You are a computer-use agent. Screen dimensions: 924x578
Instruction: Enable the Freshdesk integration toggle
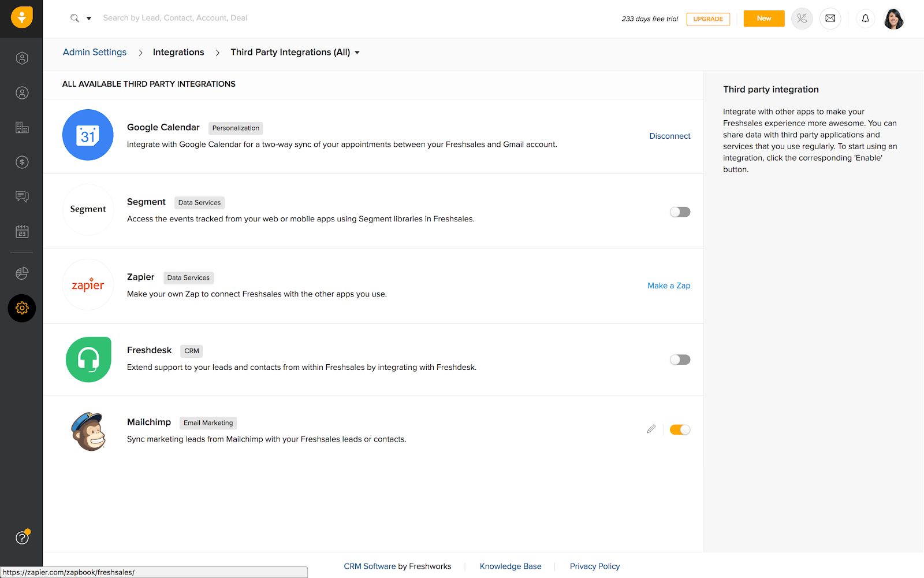click(x=680, y=360)
